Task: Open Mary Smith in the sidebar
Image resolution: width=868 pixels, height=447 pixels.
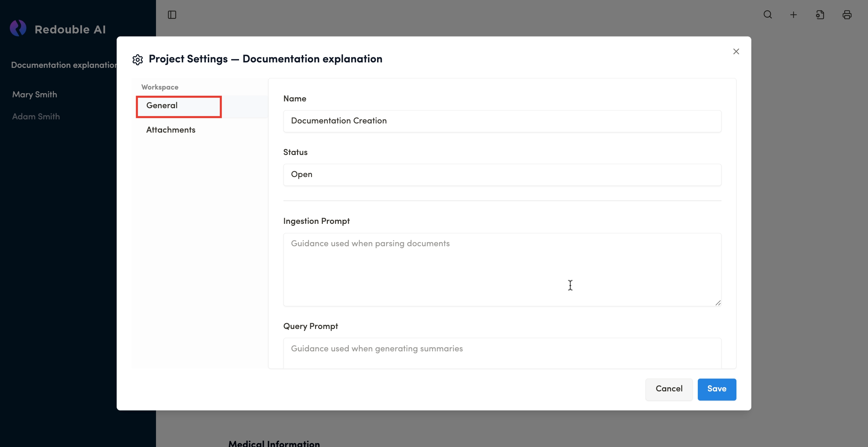Action: 35,95
